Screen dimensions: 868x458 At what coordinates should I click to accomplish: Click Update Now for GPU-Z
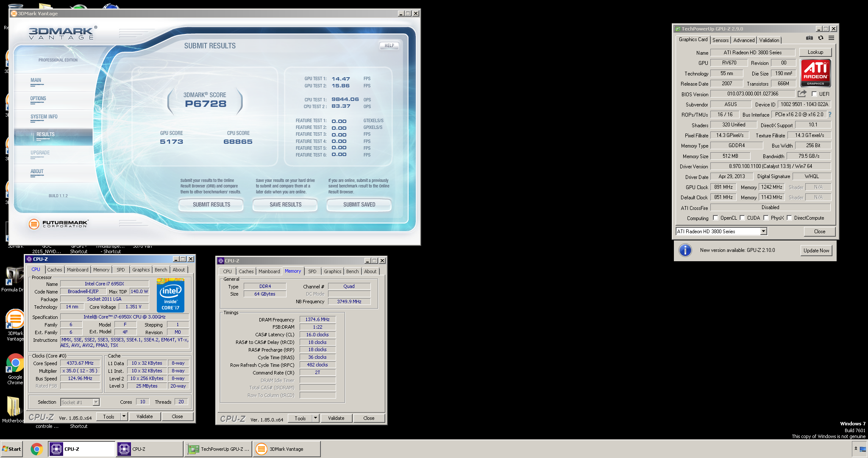(x=816, y=251)
